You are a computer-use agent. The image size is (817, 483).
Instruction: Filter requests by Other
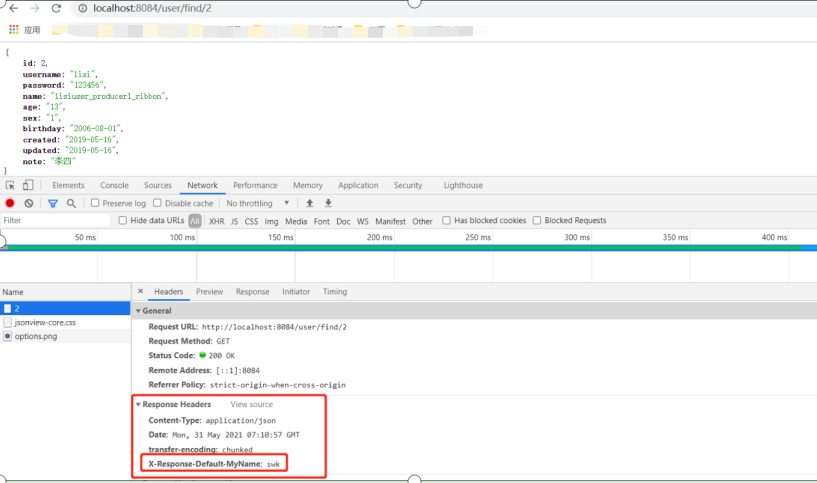pyautogui.click(x=423, y=221)
